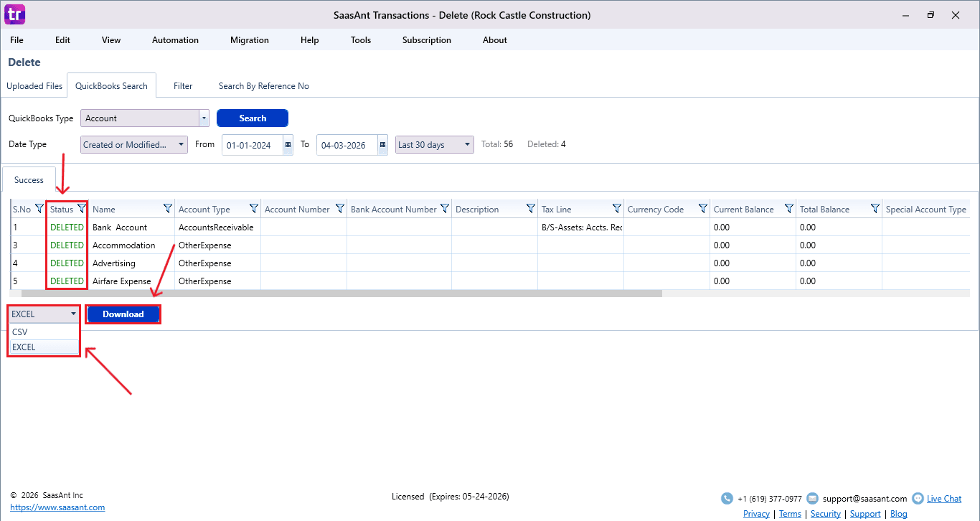Click the SaasAnt 'tr' app logo
This screenshot has width=980, height=521.
click(x=14, y=14)
